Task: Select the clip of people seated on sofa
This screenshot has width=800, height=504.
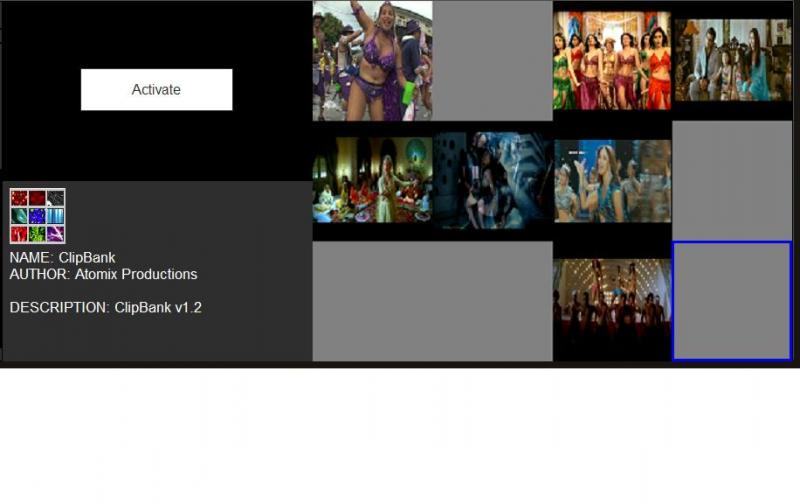Action: pos(733,60)
